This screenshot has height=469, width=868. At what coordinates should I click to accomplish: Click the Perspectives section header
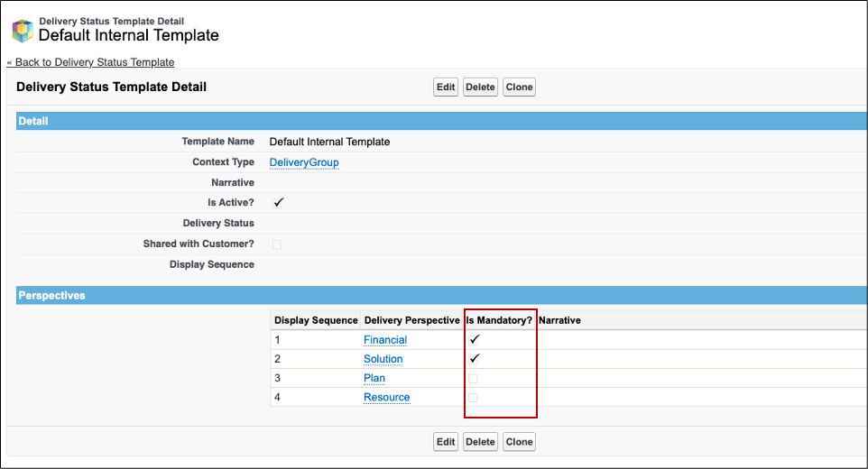pos(441,295)
